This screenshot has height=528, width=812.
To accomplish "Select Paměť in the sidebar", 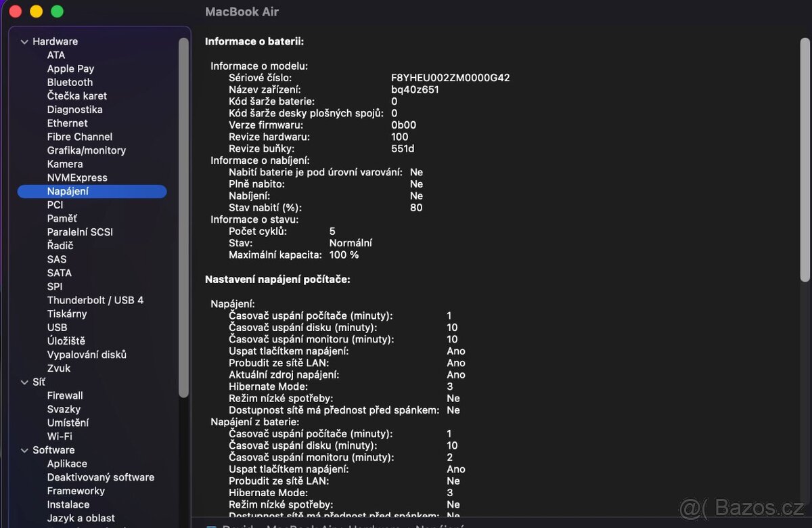I will click(62, 219).
